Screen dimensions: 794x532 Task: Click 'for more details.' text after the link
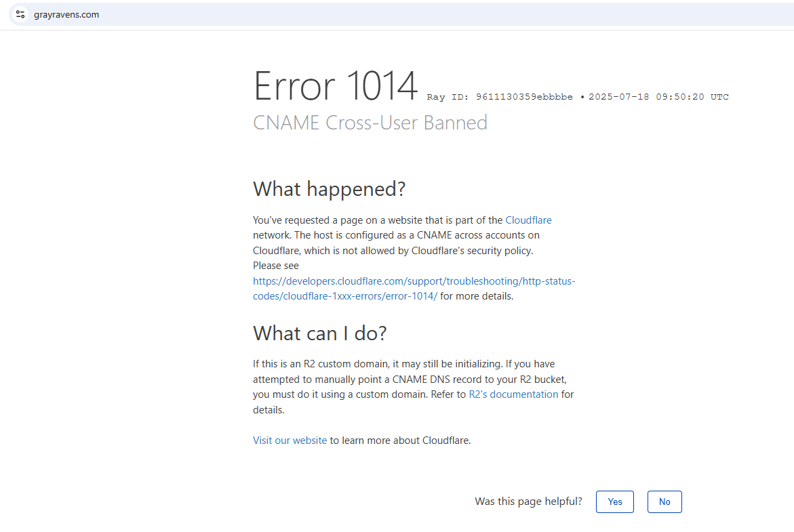coord(477,296)
